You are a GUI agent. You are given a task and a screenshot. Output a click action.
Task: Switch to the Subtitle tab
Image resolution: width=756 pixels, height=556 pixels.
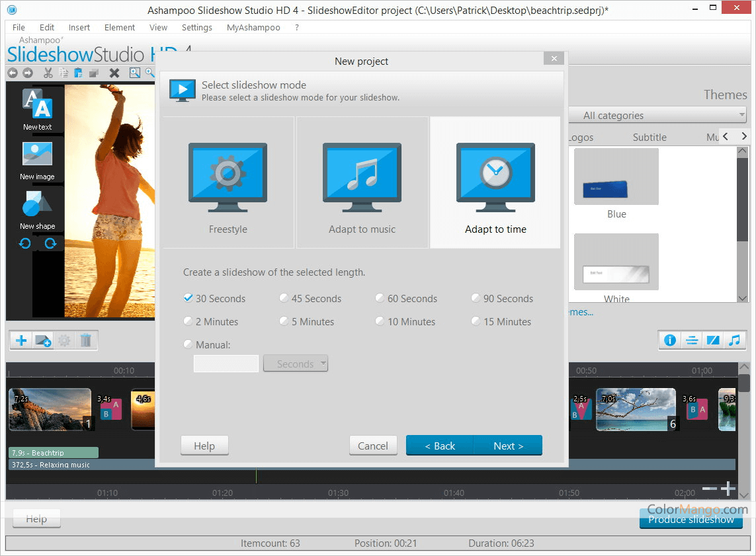[649, 137]
